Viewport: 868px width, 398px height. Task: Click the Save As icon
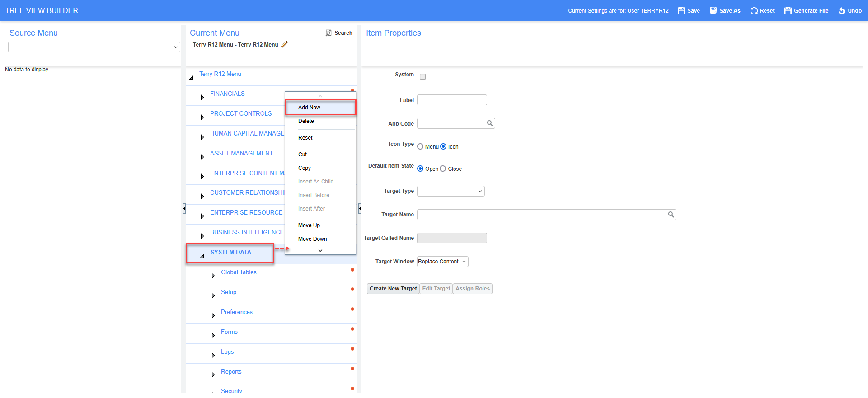pos(713,11)
